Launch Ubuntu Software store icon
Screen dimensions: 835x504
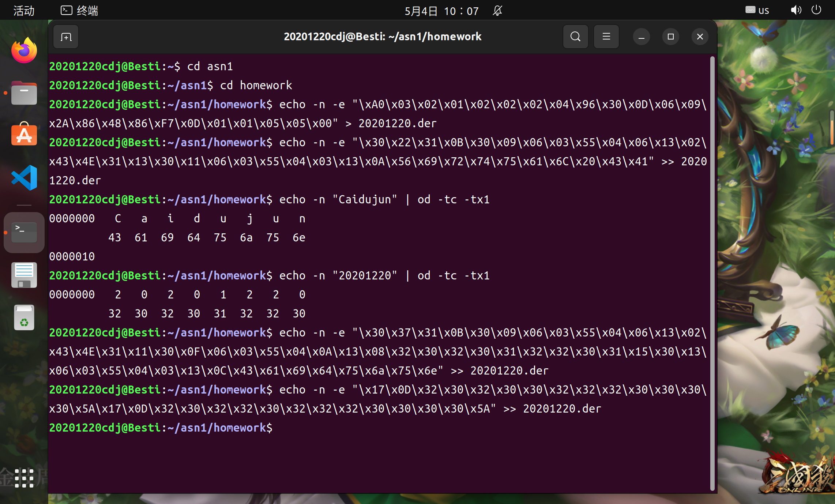point(24,134)
